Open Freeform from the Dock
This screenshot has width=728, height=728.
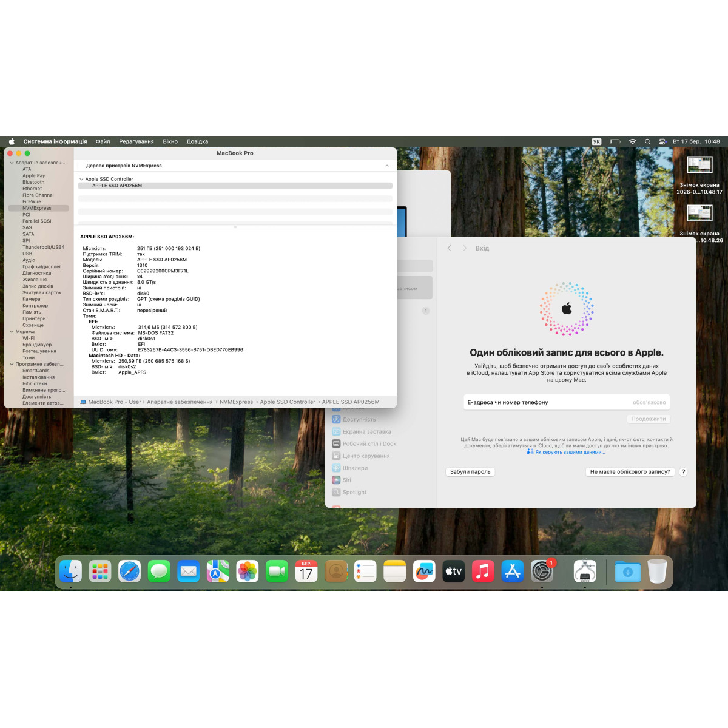click(x=424, y=571)
